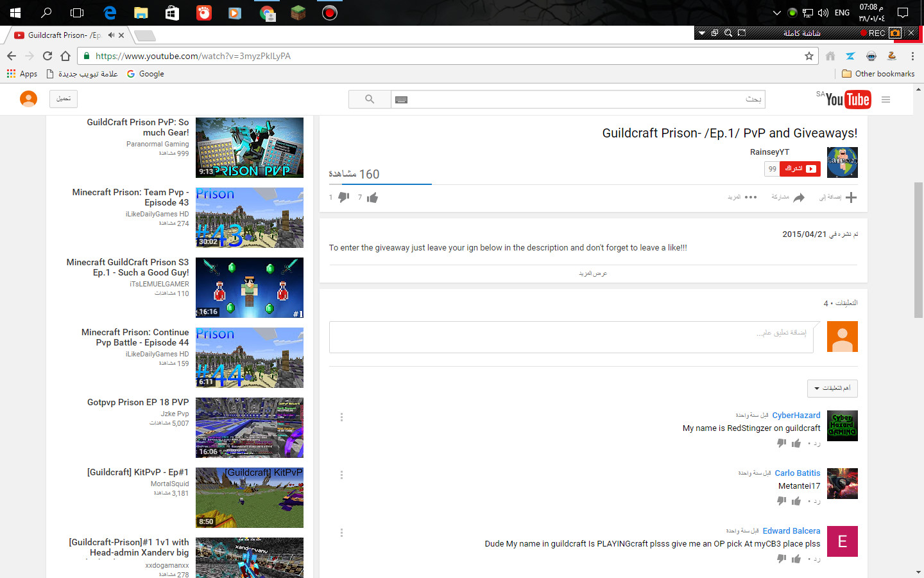Screen dimensions: 924x578
Task: Like CyberHazard's comment
Action: click(796, 443)
